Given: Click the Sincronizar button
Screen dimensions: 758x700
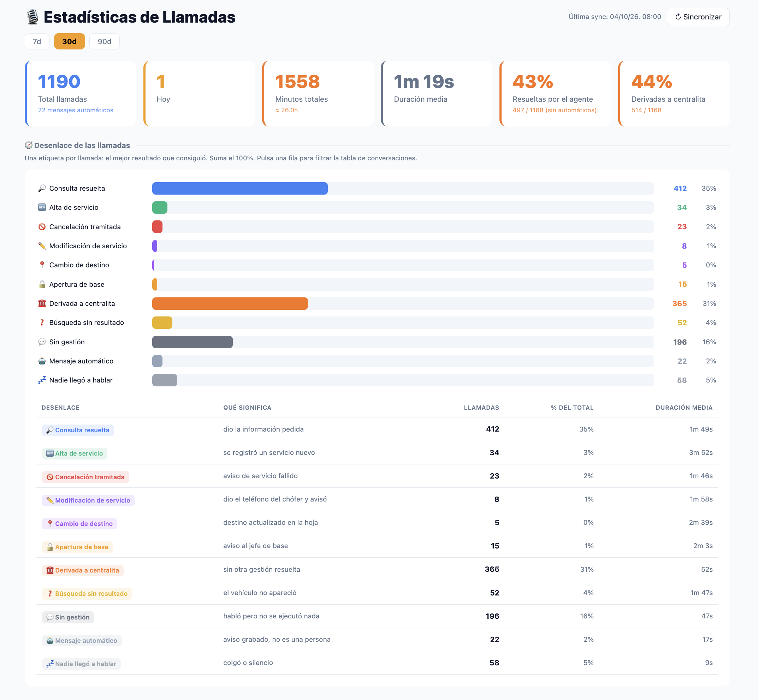Looking at the screenshot, I should click(698, 17).
